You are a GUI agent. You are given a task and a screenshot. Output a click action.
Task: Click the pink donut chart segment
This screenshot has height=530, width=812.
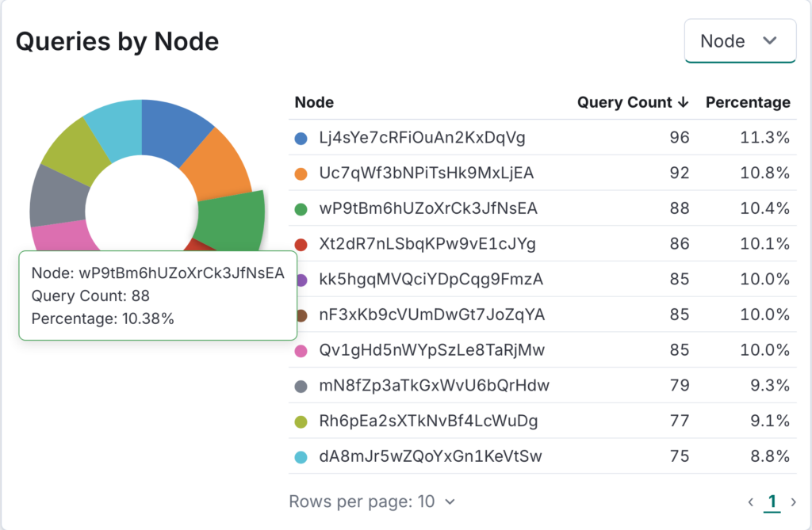click(62, 237)
